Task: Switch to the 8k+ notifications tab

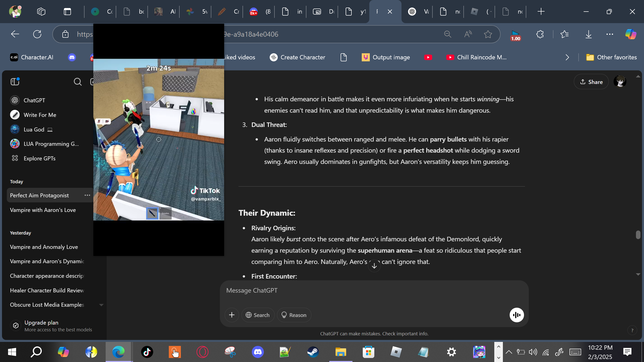Action: click(x=260, y=12)
